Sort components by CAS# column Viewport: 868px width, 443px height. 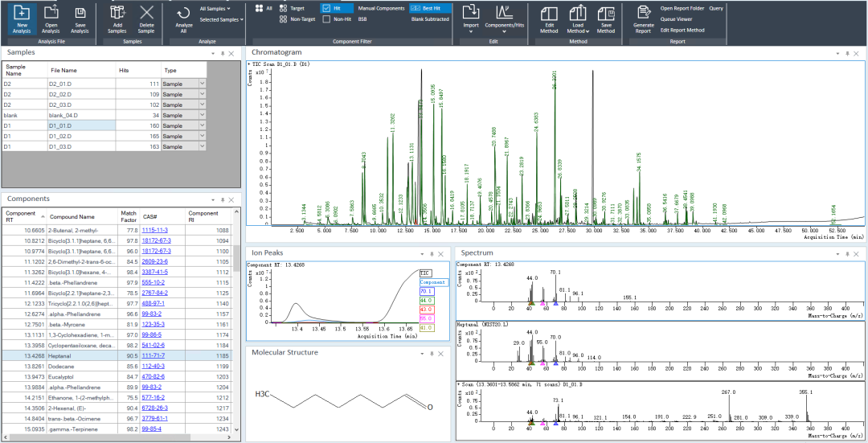[162, 216]
